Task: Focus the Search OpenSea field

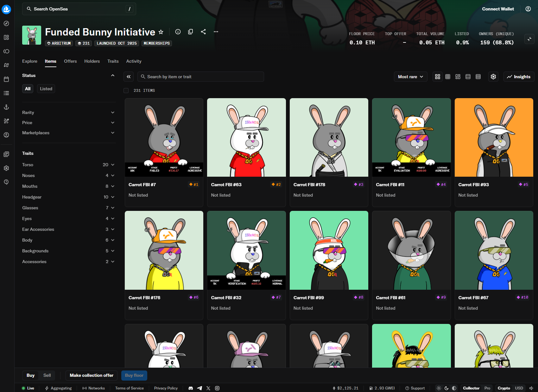Action: click(79, 9)
